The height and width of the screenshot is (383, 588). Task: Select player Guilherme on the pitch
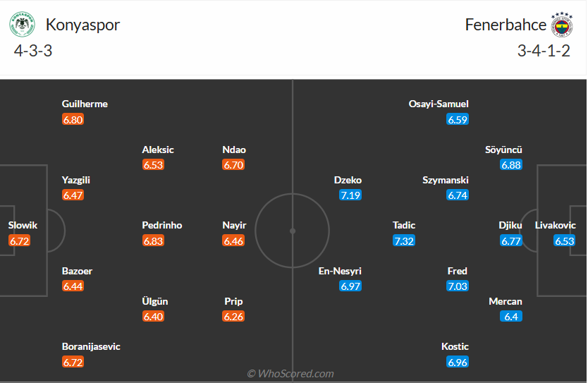pos(85,104)
